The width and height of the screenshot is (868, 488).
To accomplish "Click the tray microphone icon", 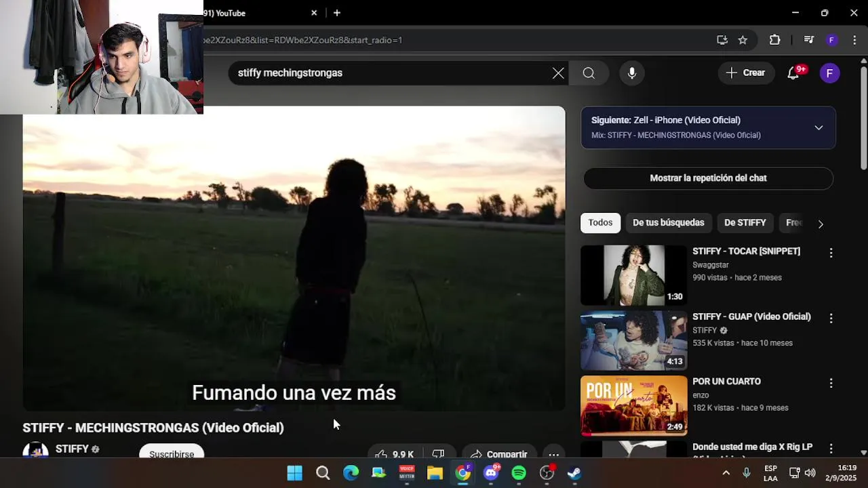I will point(746,473).
